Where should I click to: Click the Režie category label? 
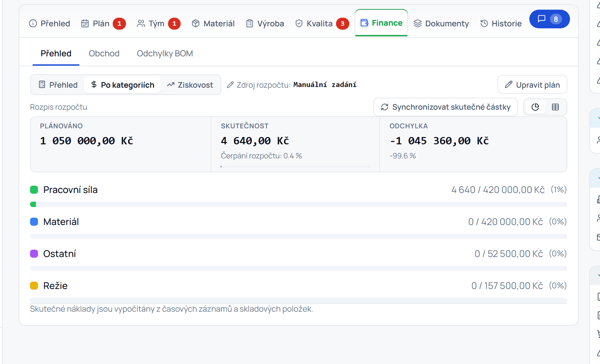[x=55, y=286]
